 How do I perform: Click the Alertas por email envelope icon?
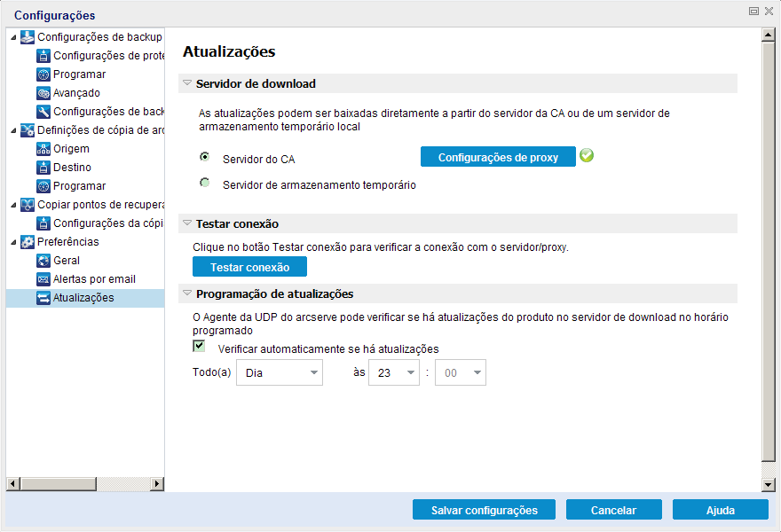43,279
